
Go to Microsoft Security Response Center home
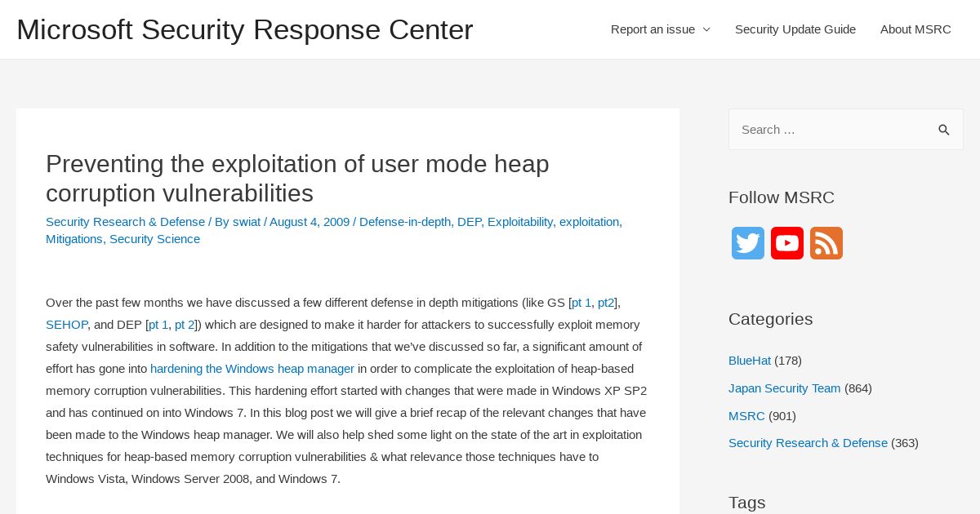coord(245,29)
